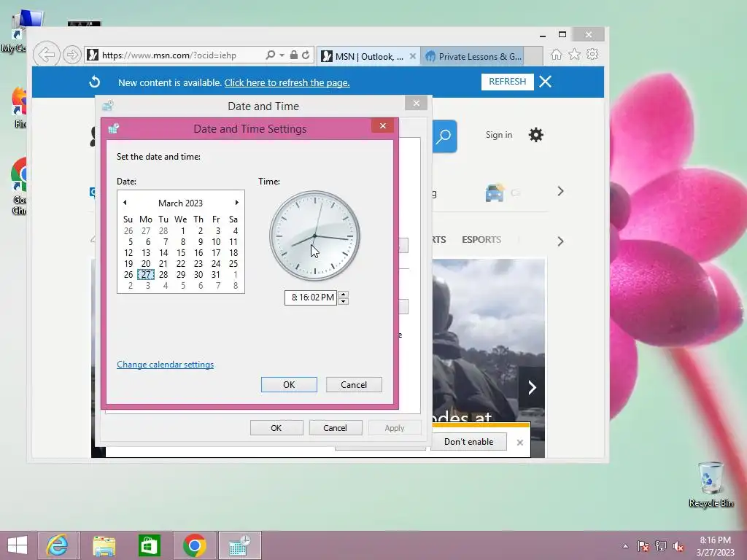Open Change calendar settings link
747x560 pixels.
166,365
